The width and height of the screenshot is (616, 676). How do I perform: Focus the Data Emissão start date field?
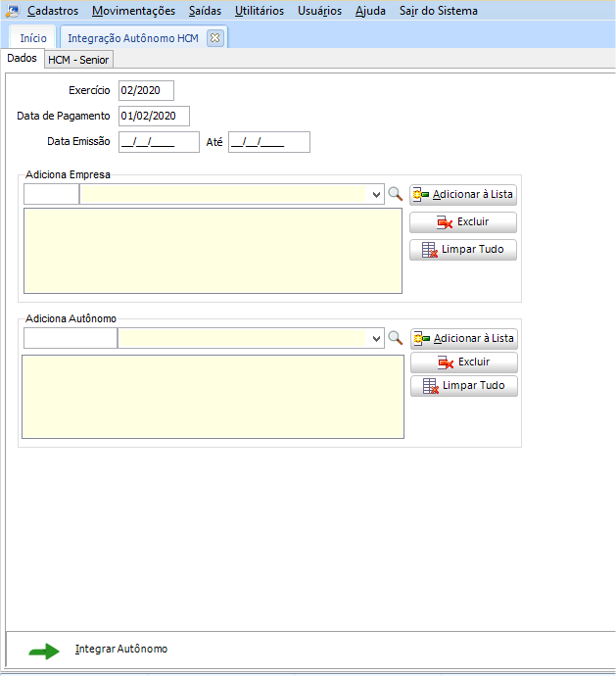coord(159,142)
